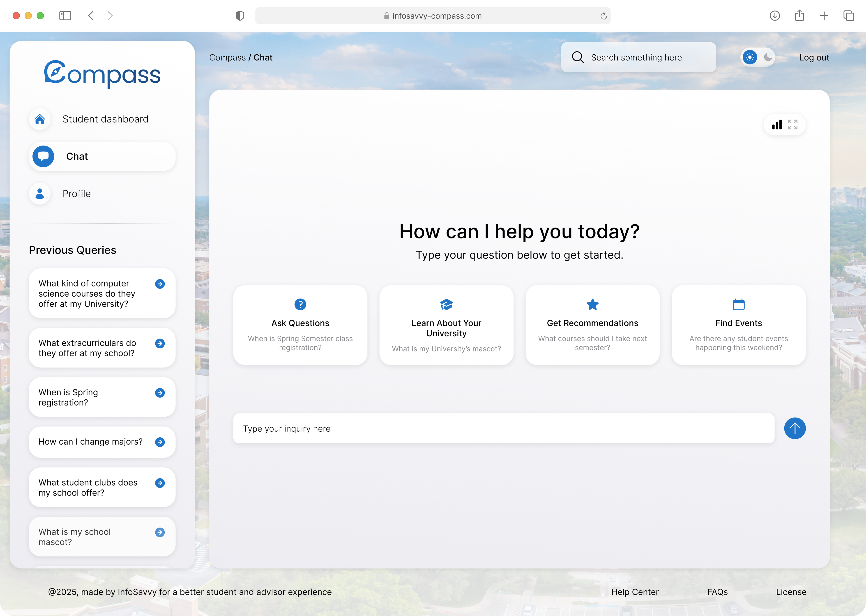The image size is (866, 616).
Task: Open 'When is Spring registration?' query
Action: pyautogui.click(x=102, y=397)
